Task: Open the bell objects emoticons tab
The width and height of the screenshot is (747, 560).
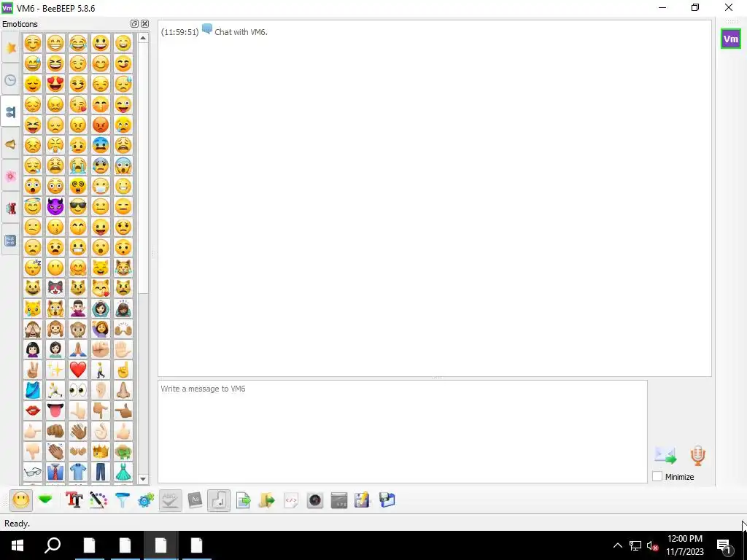Action: [x=10, y=144]
